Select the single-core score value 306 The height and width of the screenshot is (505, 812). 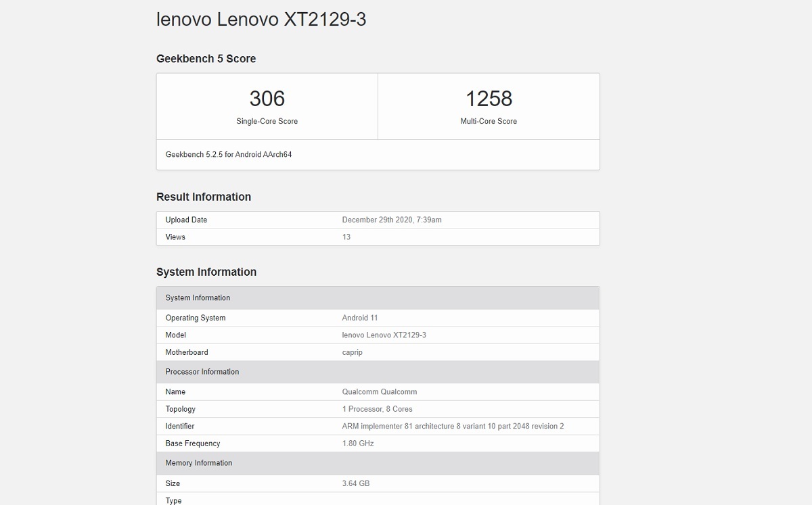coord(267,99)
